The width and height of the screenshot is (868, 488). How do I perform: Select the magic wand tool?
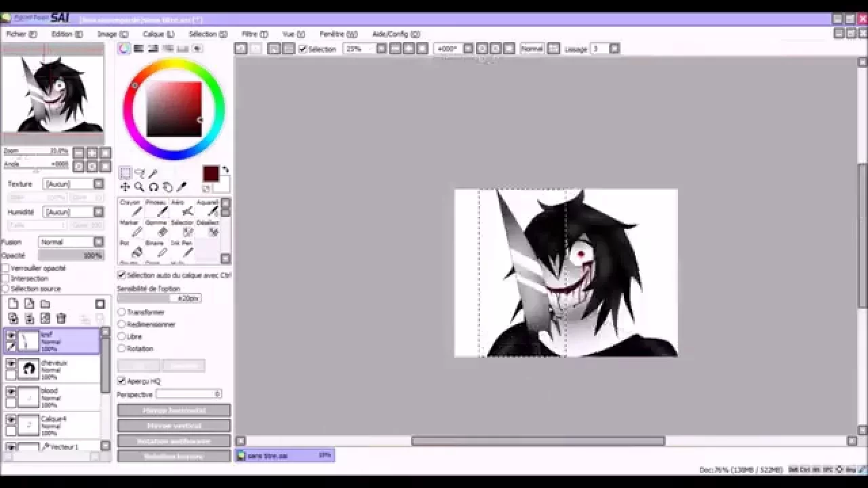tap(153, 174)
